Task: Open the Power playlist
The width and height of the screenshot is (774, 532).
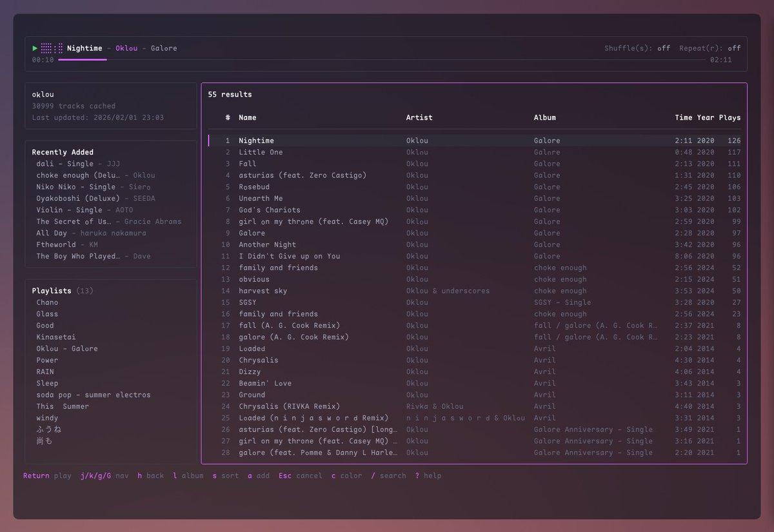Action: tap(47, 360)
